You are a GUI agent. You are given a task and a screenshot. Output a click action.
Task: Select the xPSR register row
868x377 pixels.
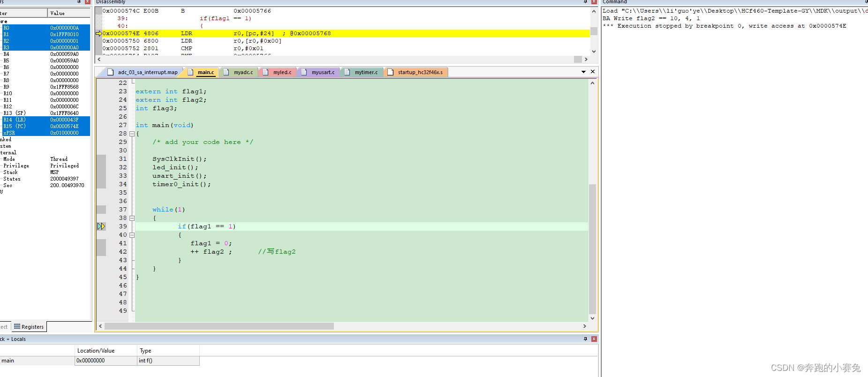tap(45, 133)
